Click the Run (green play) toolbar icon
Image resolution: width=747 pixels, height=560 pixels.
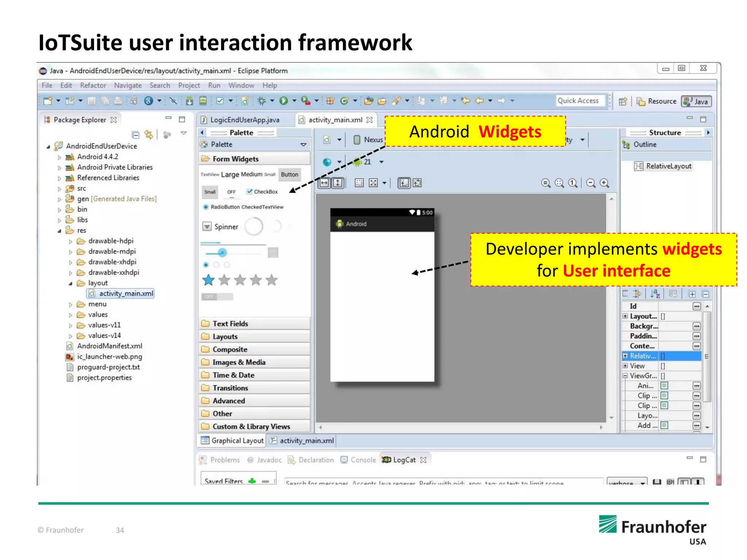(283, 101)
